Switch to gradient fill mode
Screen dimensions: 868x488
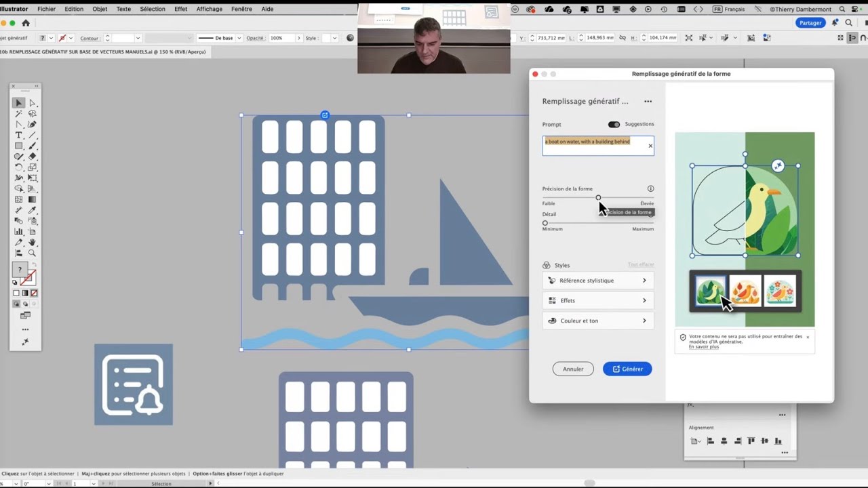point(25,293)
